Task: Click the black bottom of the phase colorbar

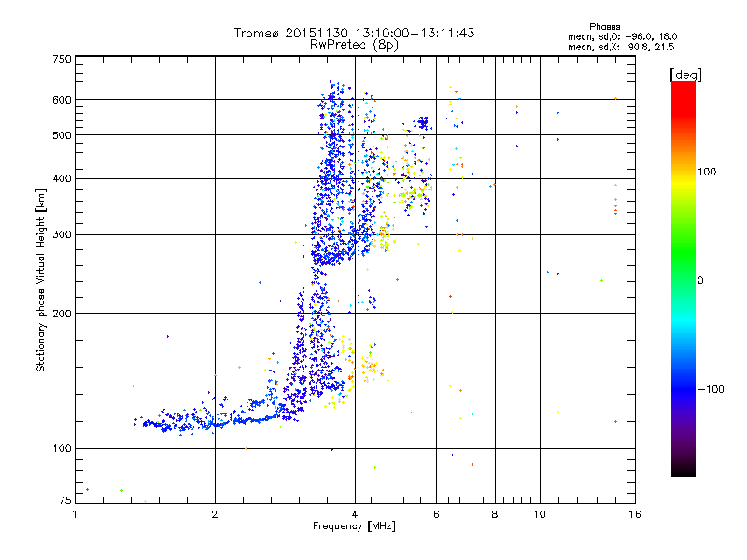Action: 684,469
